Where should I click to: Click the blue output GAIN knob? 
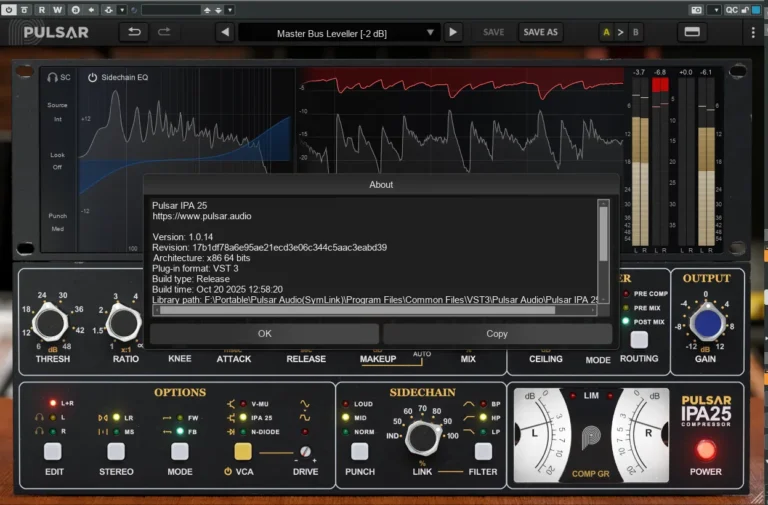tap(706, 322)
